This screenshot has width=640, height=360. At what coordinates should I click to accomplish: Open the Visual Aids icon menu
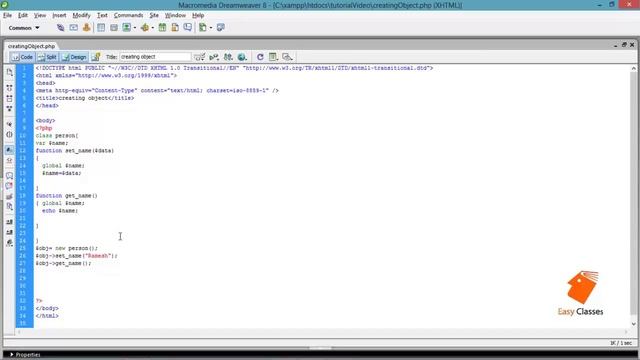click(287, 57)
